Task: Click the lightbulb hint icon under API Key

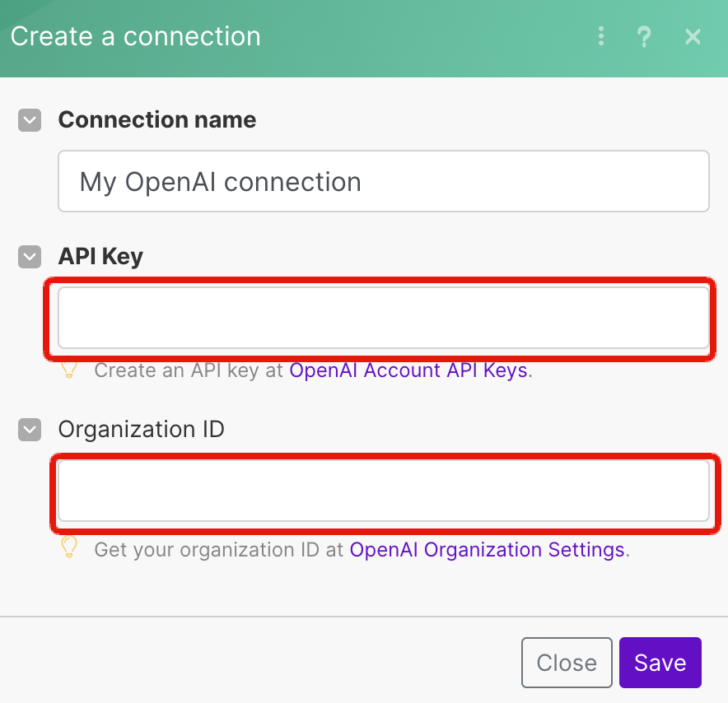Action: click(69, 370)
